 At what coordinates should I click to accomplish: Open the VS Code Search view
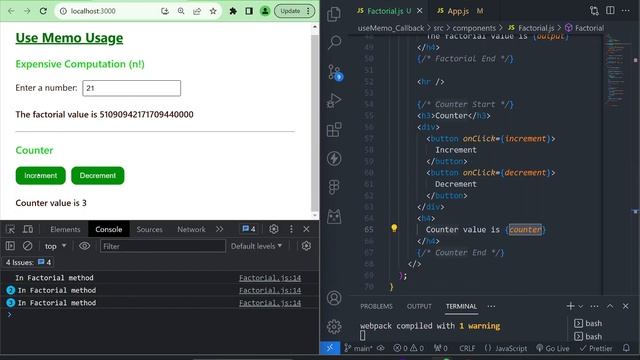pyautogui.click(x=334, y=42)
